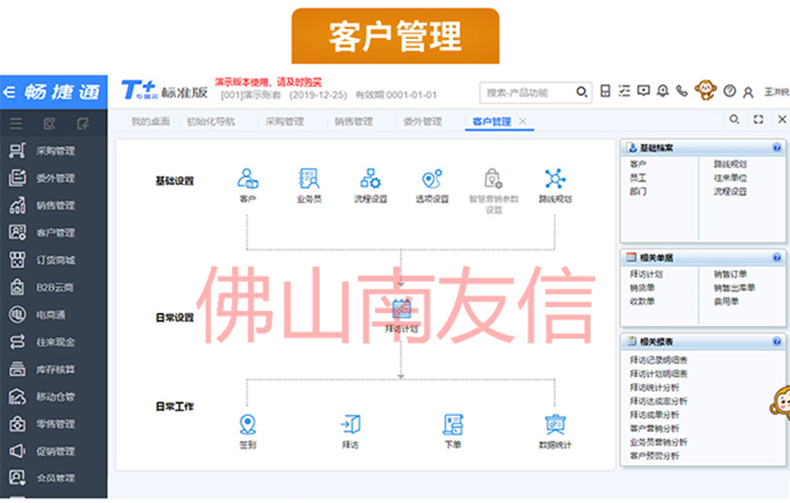Open the help question-mark icon in header

[729, 91]
